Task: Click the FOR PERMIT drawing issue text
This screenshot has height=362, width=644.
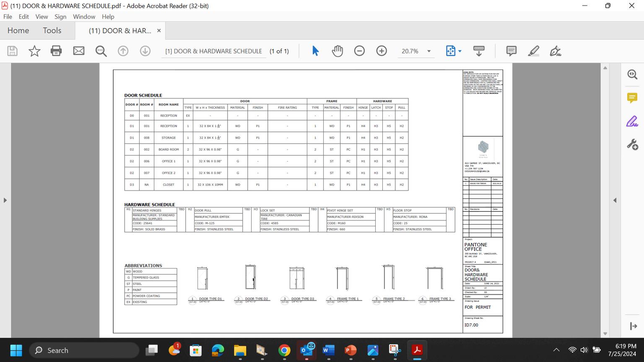Action: 478,307
